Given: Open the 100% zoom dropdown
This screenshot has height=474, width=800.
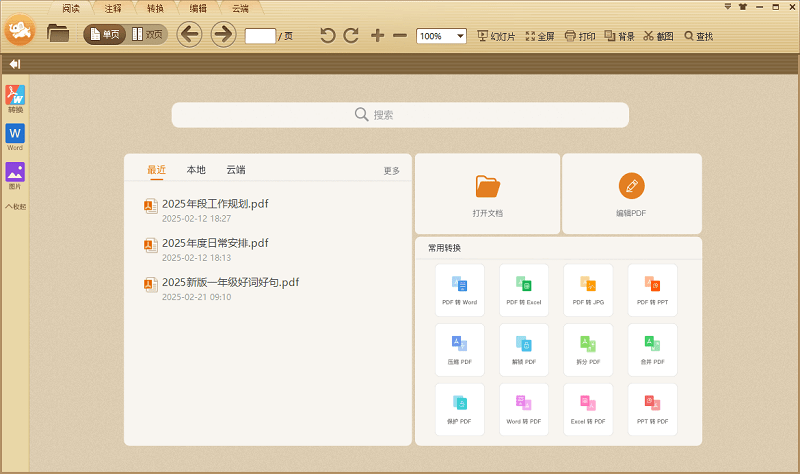Looking at the screenshot, I should pyautogui.click(x=441, y=36).
